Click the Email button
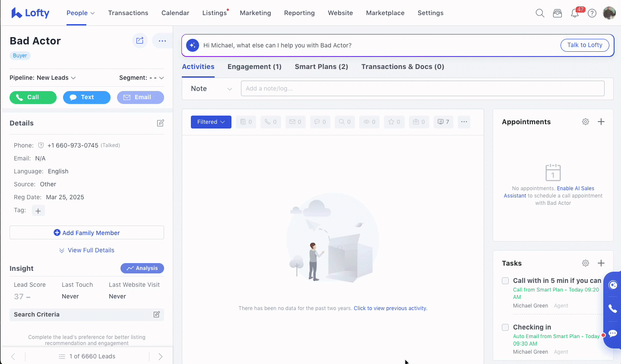Screen dimensions: 621x364 (140, 97)
